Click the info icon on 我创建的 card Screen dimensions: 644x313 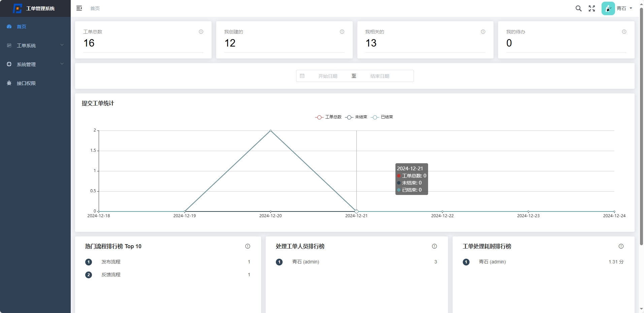(x=342, y=32)
